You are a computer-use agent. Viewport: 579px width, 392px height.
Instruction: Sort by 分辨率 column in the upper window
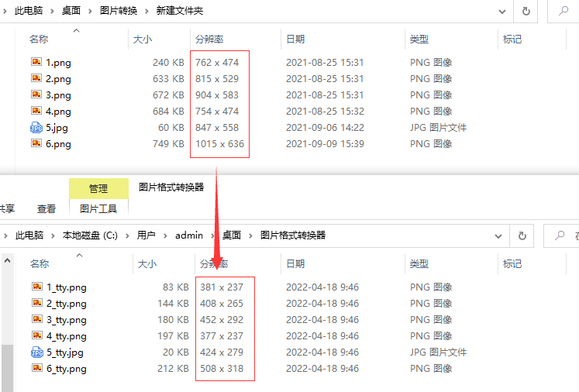pos(212,39)
